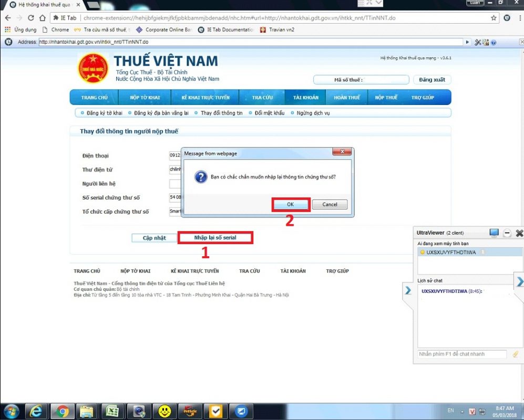Click the footer TÀI KHOẢN link

(293, 271)
